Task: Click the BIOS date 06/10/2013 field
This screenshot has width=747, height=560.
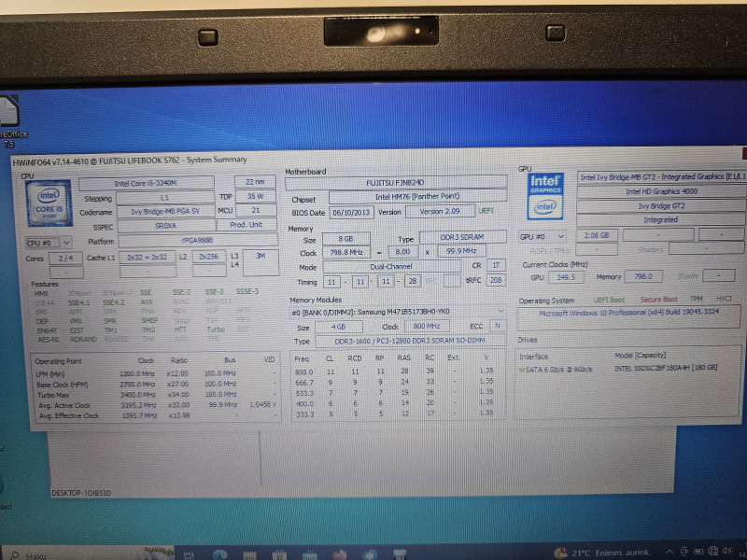Action: click(x=351, y=213)
